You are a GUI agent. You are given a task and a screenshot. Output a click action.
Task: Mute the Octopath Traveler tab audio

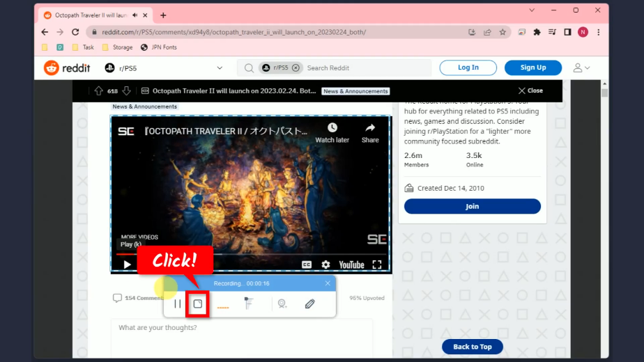click(135, 15)
